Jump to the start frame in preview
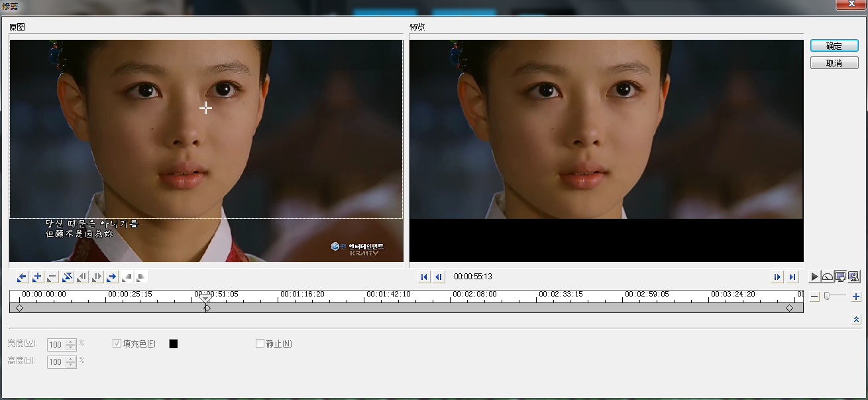Screen dimensions: 868x400 pos(424,277)
